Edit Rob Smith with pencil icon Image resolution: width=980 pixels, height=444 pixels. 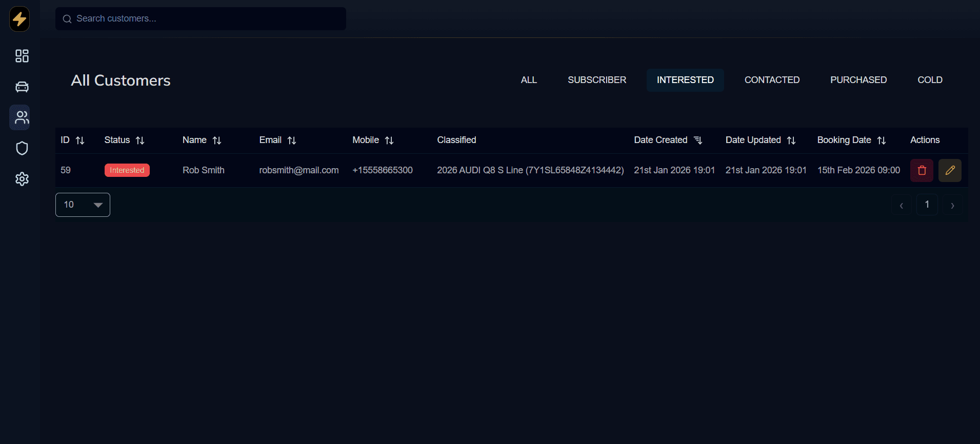coord(950,170)
